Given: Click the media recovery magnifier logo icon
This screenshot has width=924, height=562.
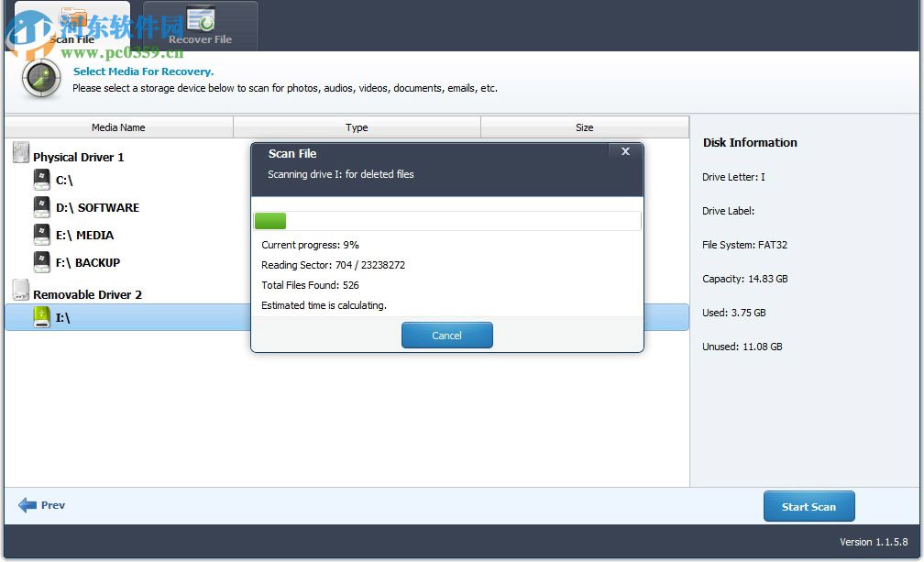Looking at the screenshot, I should click(x=40, y=80).
